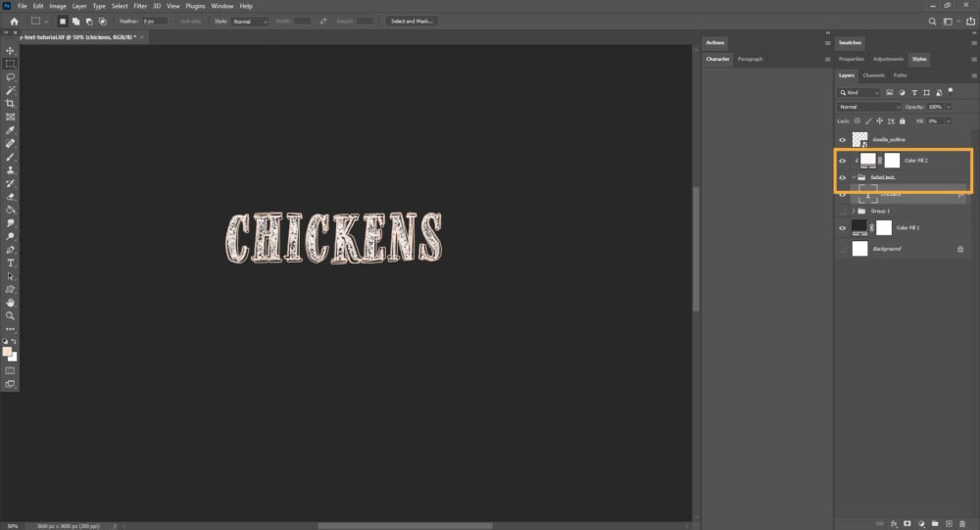The image size is (980, 530).
Task: Select the Lasso tool
Action: pos(11,76)
